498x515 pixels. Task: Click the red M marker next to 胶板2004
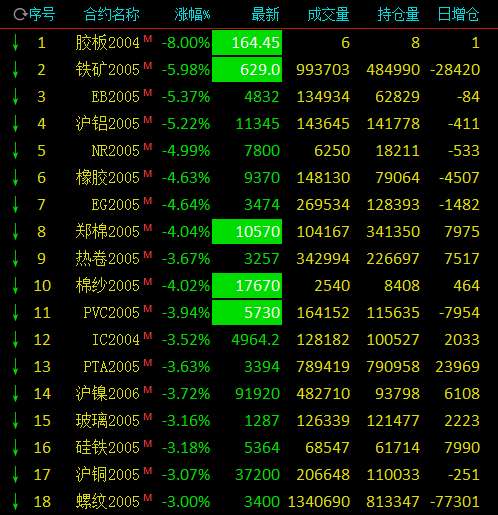coord(148,39)
